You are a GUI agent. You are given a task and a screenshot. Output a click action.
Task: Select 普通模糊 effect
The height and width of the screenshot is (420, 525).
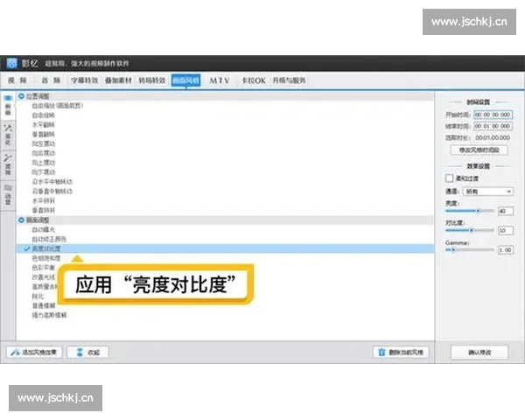(43, 305)
